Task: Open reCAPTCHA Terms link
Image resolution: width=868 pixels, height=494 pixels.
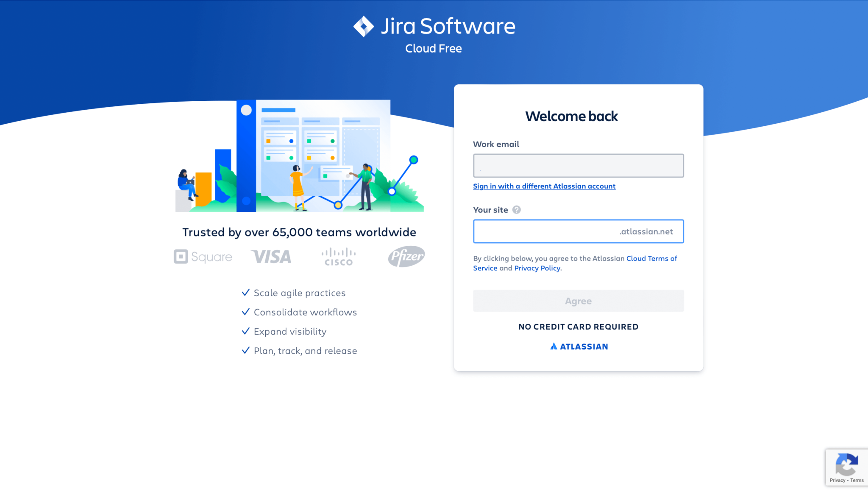Action: [x=857, y=480]
